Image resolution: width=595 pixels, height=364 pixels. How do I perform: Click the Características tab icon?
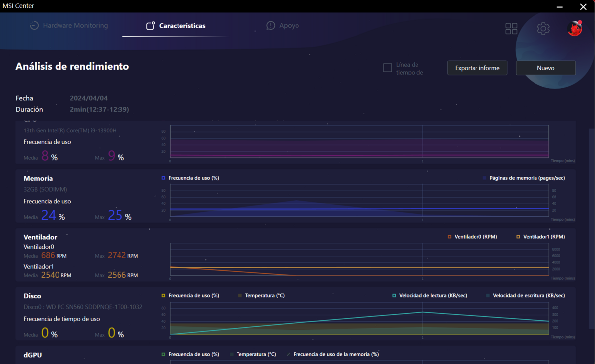coord(151,26)
